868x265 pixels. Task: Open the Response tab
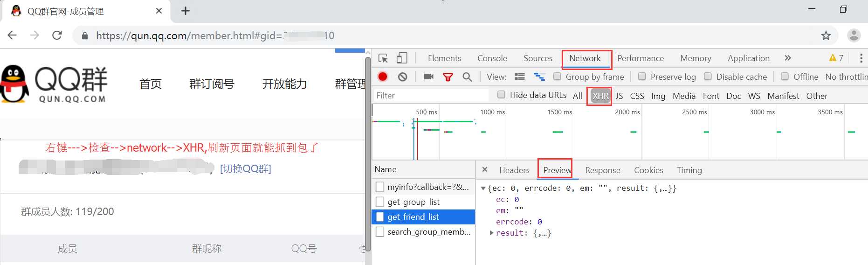tap(602, 170)
